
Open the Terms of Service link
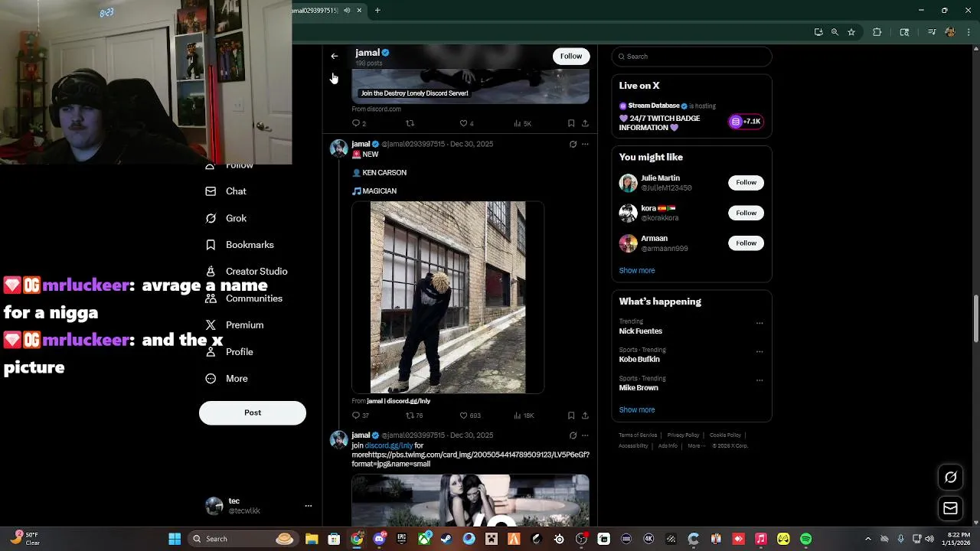click(x=638, y=435)
